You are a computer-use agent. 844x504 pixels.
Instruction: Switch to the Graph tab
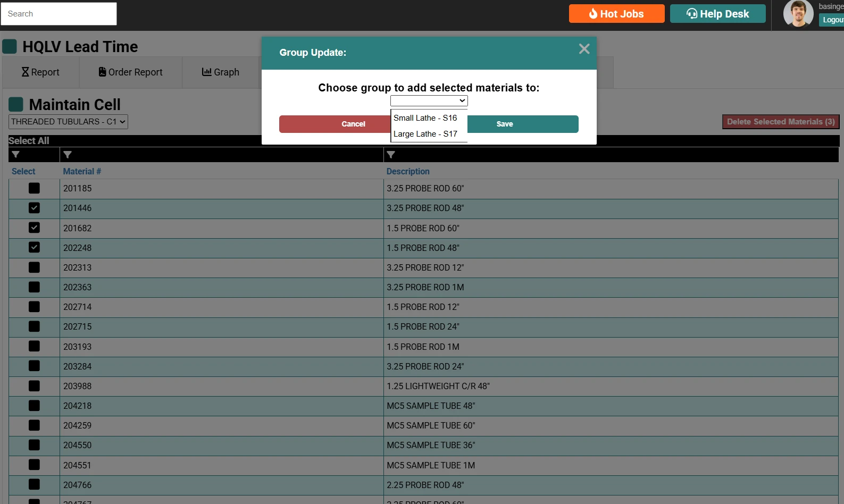221,72
